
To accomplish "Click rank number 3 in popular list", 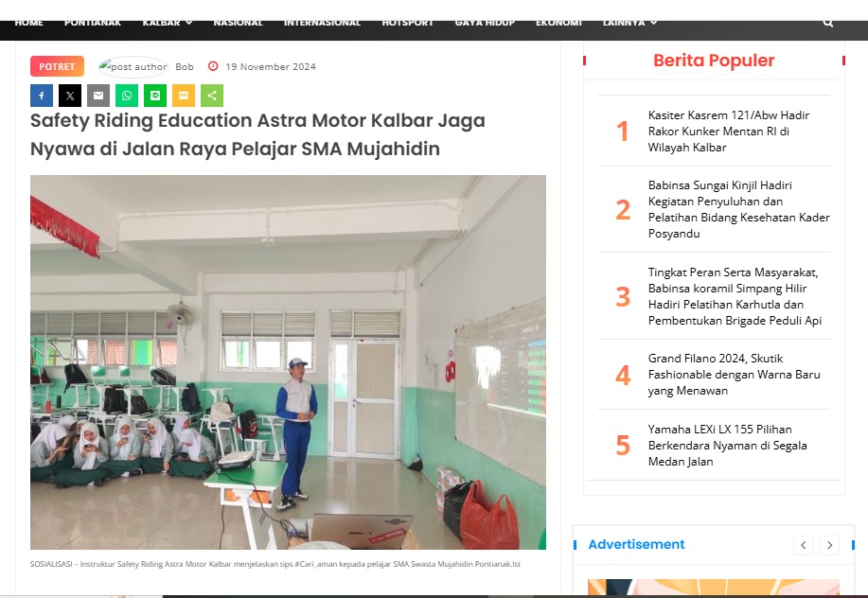I will click(623, 296).
